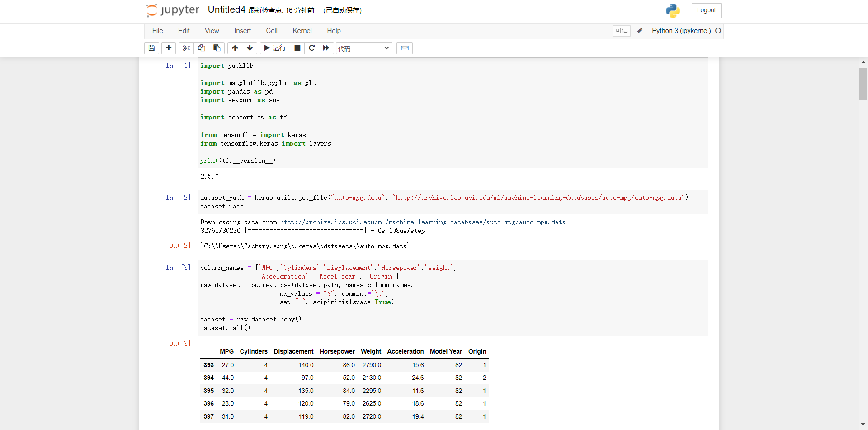868x430 pixels.
Task: Open the File menu
Action: pos(158,31)
